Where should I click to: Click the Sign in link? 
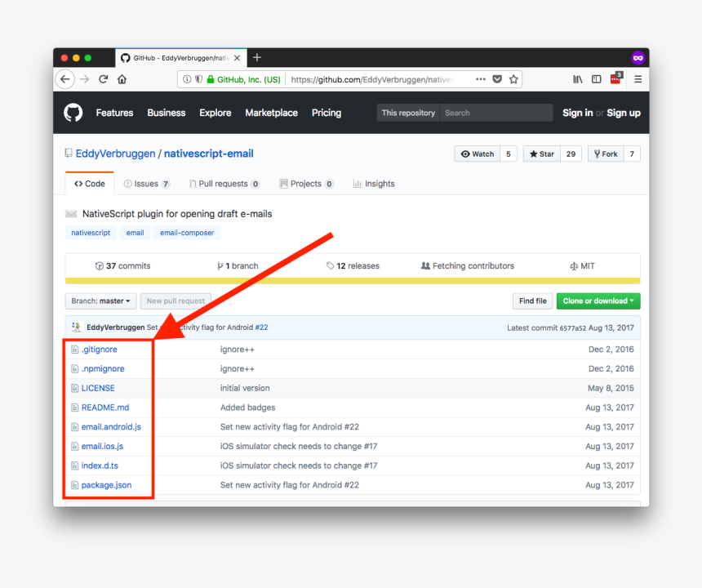pyautogui.click(x=578, y=113)
